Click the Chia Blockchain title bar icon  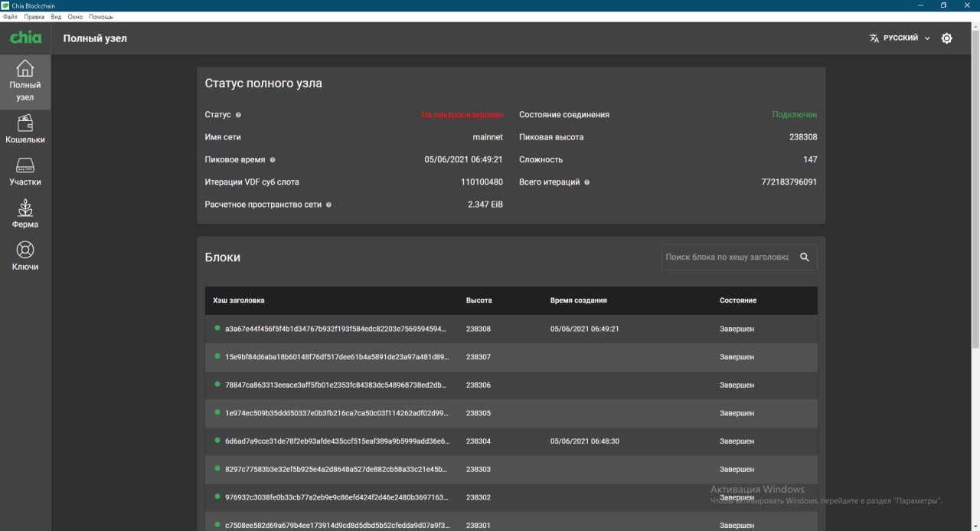[6, 5]
